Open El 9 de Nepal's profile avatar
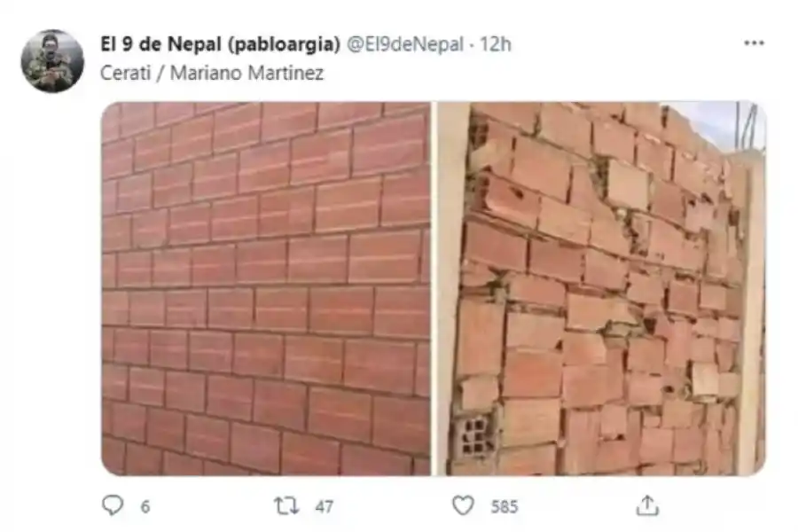 pos(52,61)
